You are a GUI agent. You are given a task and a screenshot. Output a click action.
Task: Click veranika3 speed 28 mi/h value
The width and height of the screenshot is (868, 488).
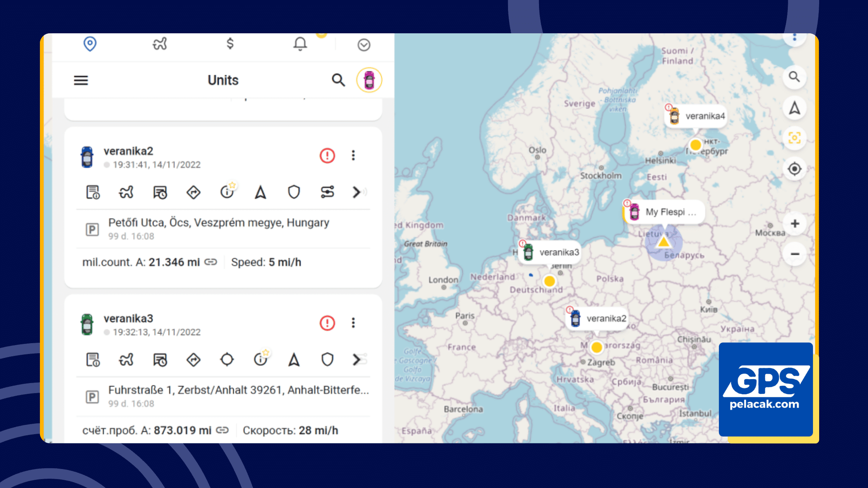[290, 430]
